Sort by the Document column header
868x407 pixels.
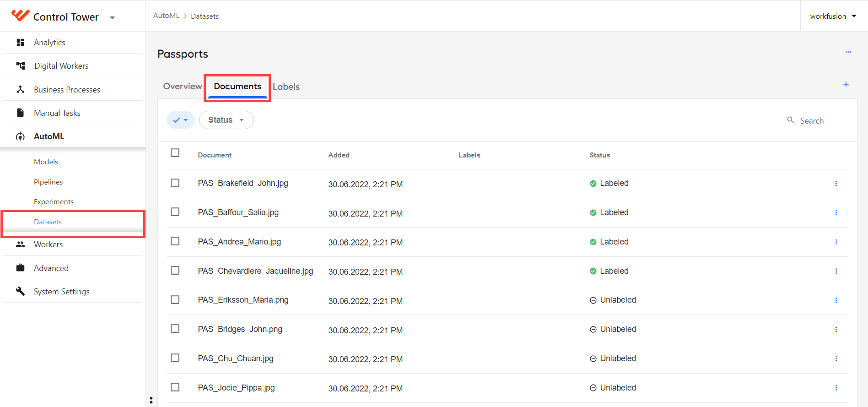click(215, 155)
